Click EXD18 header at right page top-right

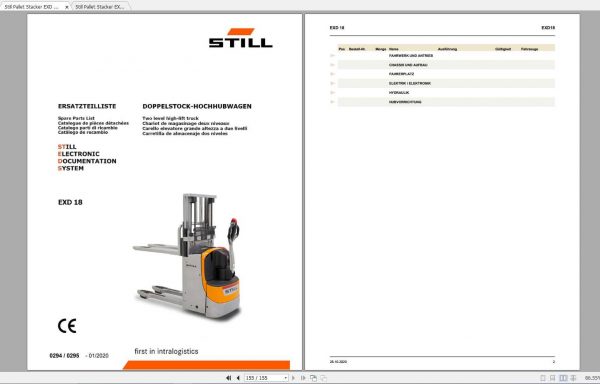click(548, 28)
